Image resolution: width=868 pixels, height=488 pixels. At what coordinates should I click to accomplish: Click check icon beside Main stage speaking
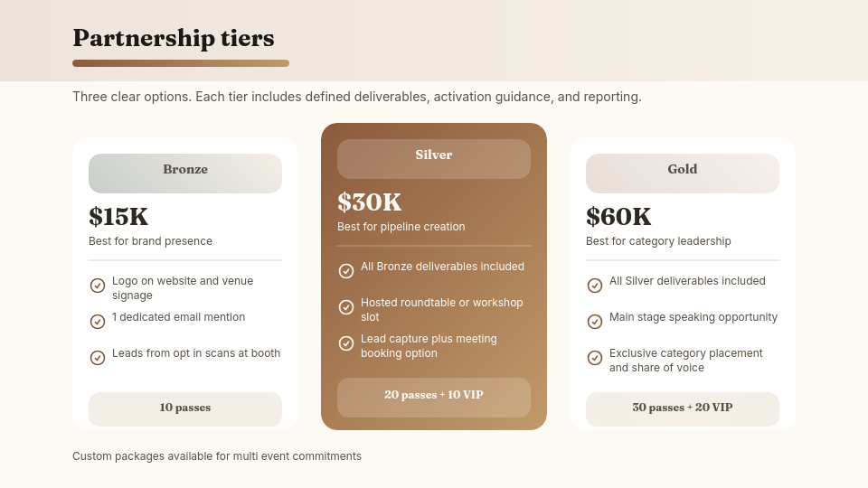595,322
